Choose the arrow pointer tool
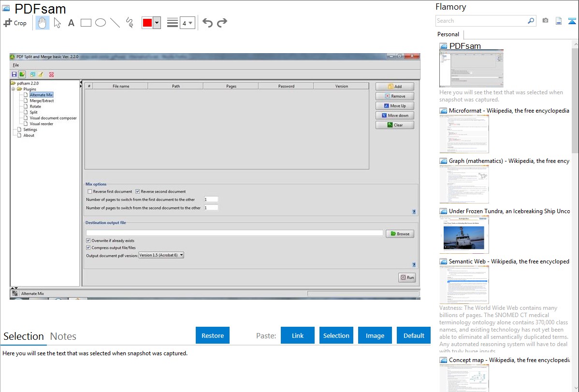579x392 pixels. [x=57, y=23]
